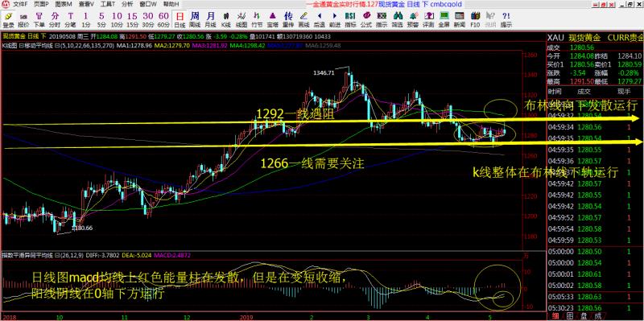Click the DIFF:-3.7802 MACD value

(103, 255)
